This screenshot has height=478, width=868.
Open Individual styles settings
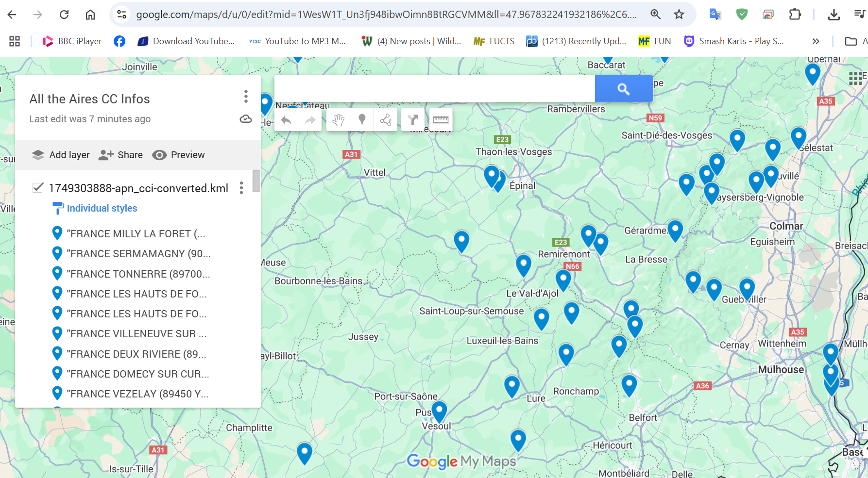click(95, 208)
